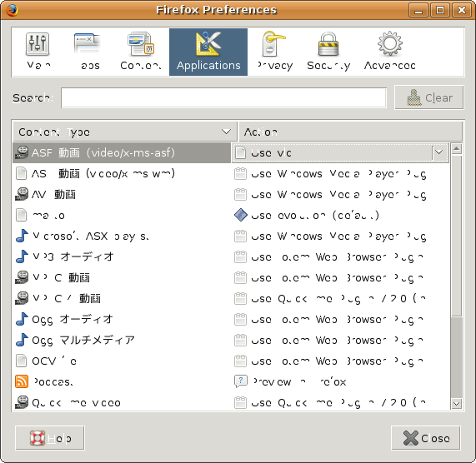The height and width of the screenshot is (463, 476).
Task: Click the plugin icon in MP3 オーディオ action cell
Action: click(240, 256)
